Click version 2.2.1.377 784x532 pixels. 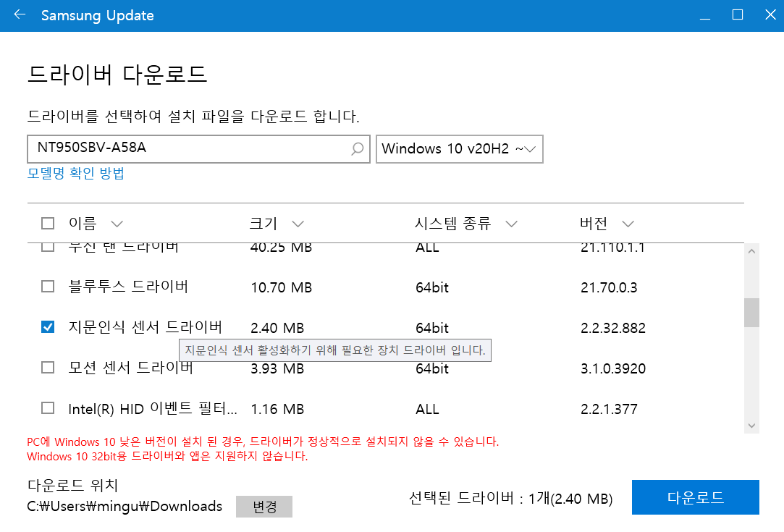(x=609, y=409)
